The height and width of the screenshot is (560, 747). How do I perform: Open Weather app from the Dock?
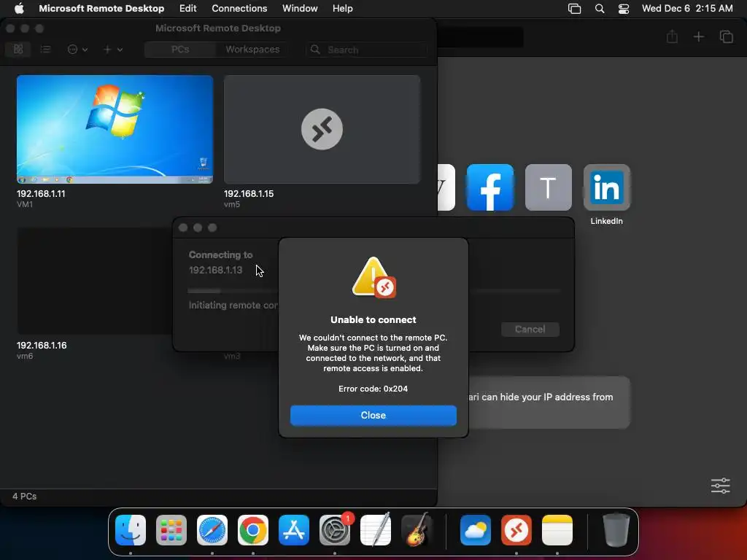pyautogui.click(x=476, y=530)
